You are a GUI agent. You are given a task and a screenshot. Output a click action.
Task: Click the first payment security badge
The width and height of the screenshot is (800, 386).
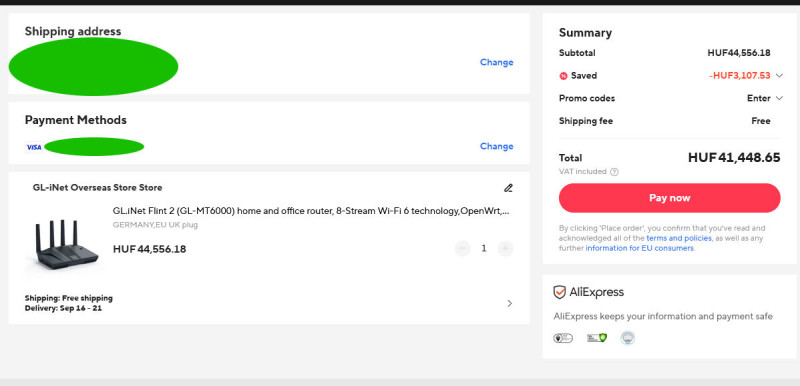(x=563, y=338)
